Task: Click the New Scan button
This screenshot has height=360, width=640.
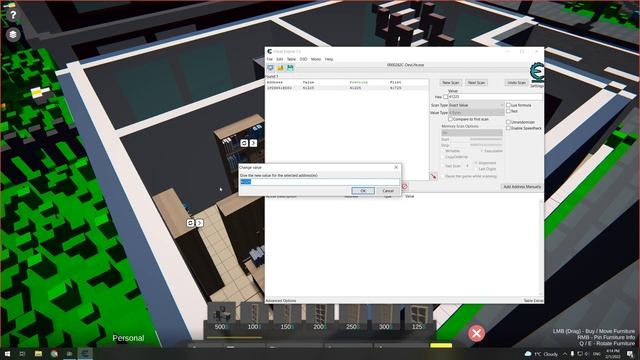Action: tap(451, 82)
